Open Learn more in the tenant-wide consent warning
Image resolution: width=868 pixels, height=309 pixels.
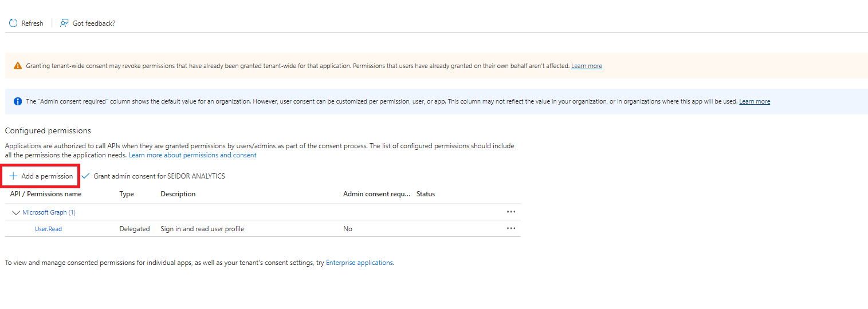(586, 66)
